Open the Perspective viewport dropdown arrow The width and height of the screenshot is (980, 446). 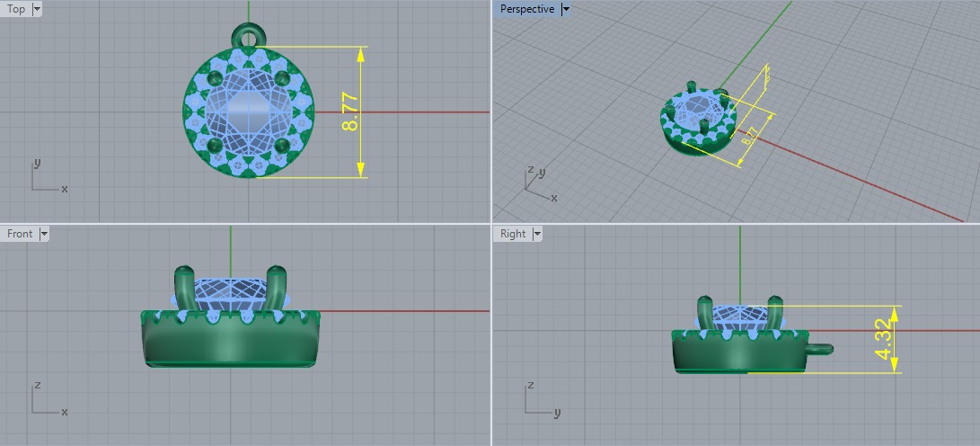pos(566,9)
